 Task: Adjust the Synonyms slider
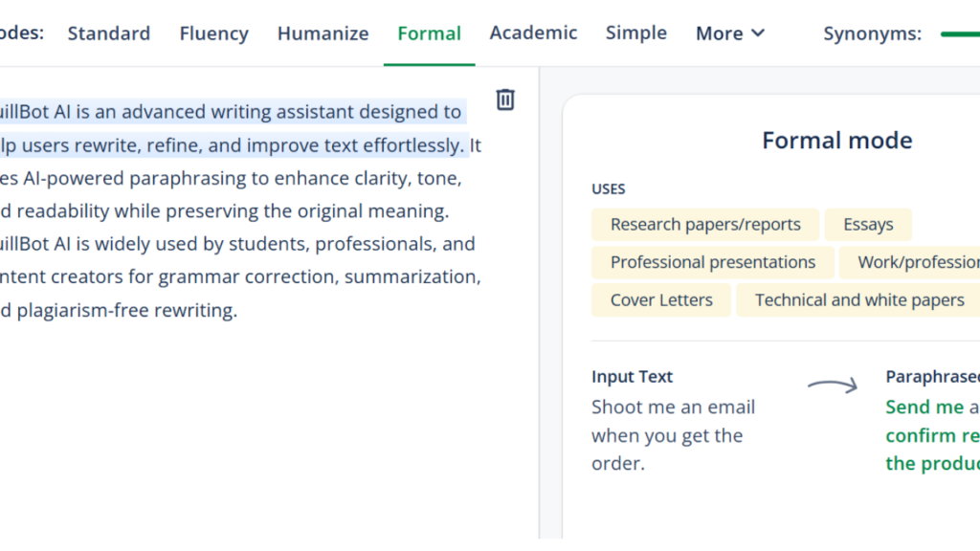coord(959,33)
